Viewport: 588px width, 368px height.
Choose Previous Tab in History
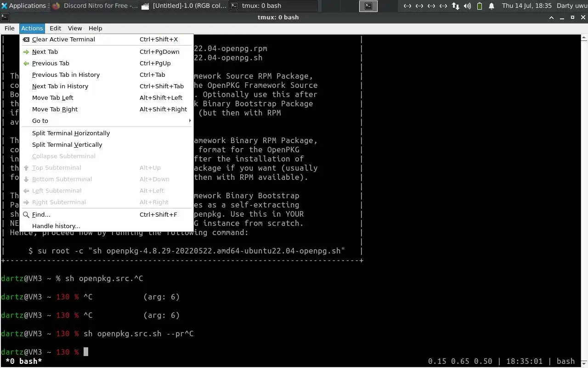tap(107, 75)
